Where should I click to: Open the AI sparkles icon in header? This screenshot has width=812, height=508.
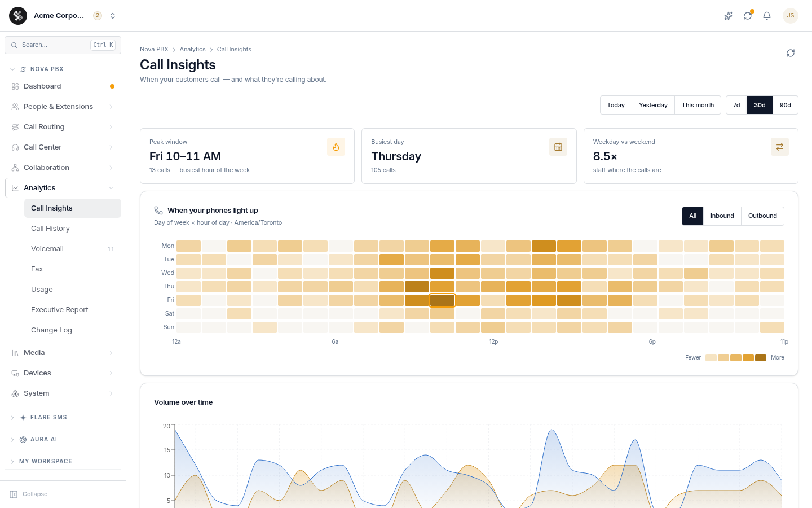pos(729,16)
